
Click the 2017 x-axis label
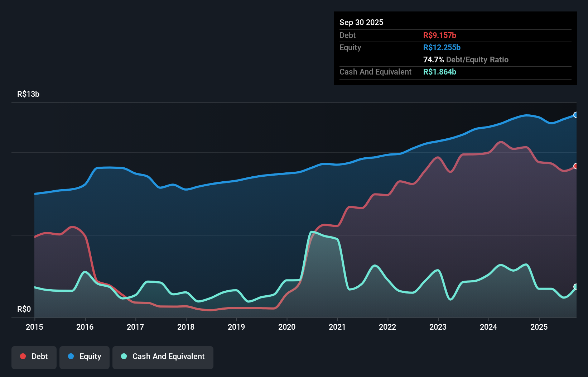(135, 327)
